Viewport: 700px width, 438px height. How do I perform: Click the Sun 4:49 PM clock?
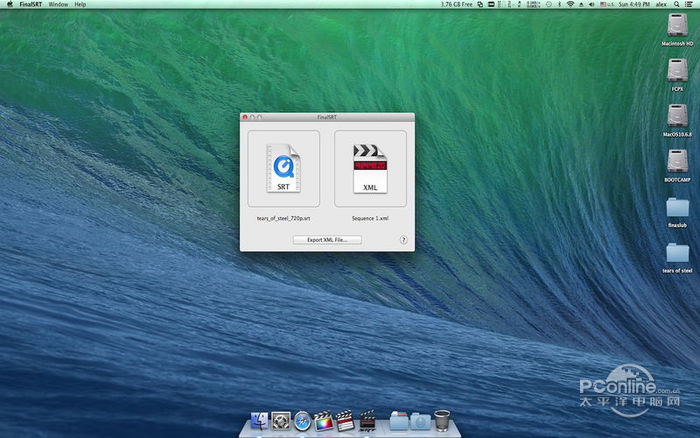click(634, 4)
